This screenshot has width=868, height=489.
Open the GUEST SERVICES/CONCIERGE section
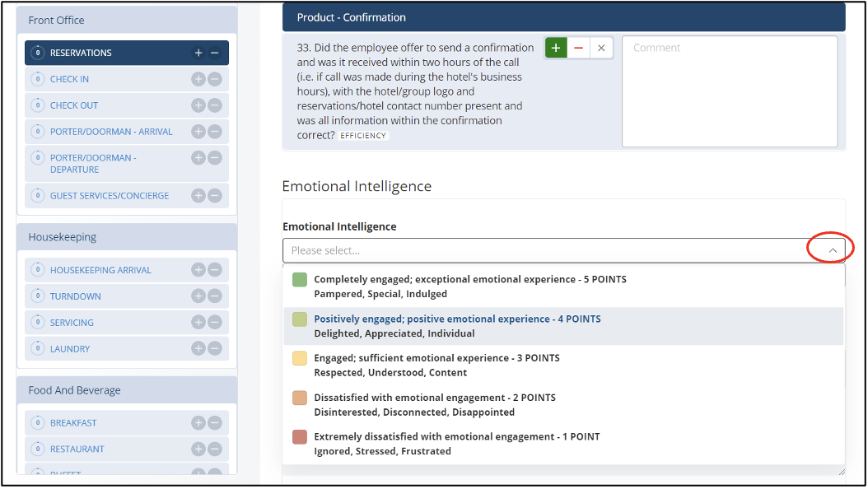click(109, 196)
